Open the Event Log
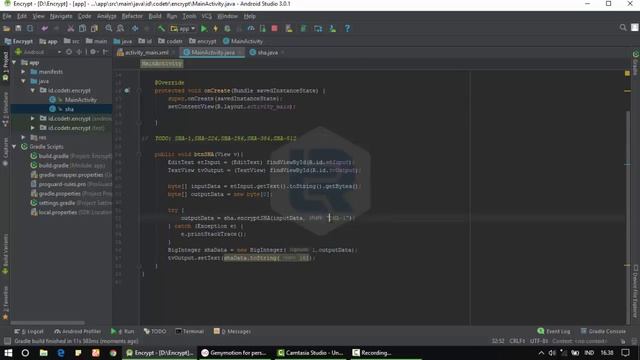Image resolution: width=640 pixels, height=360 pixels. [554, 331]
